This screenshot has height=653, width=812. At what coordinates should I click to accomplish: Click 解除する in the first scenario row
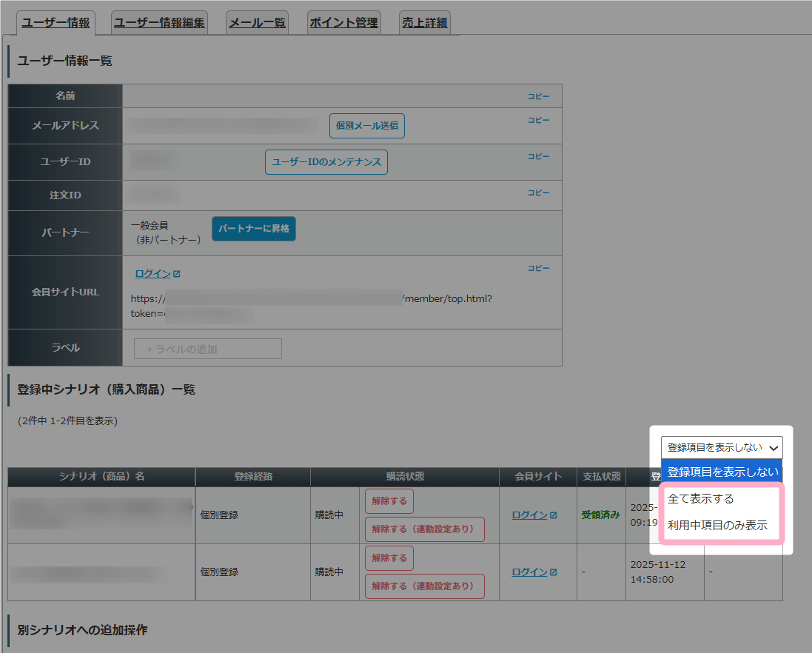pyautogui.click(x=389, y=501)
